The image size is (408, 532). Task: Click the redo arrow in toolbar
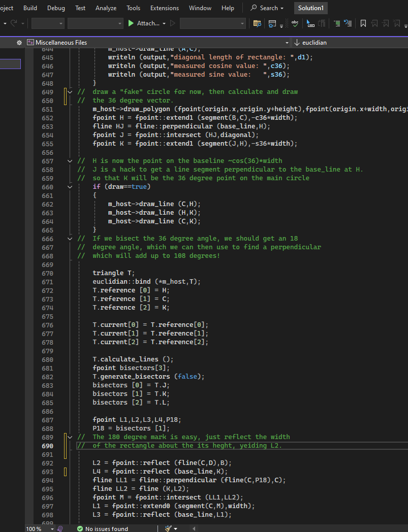15,23
